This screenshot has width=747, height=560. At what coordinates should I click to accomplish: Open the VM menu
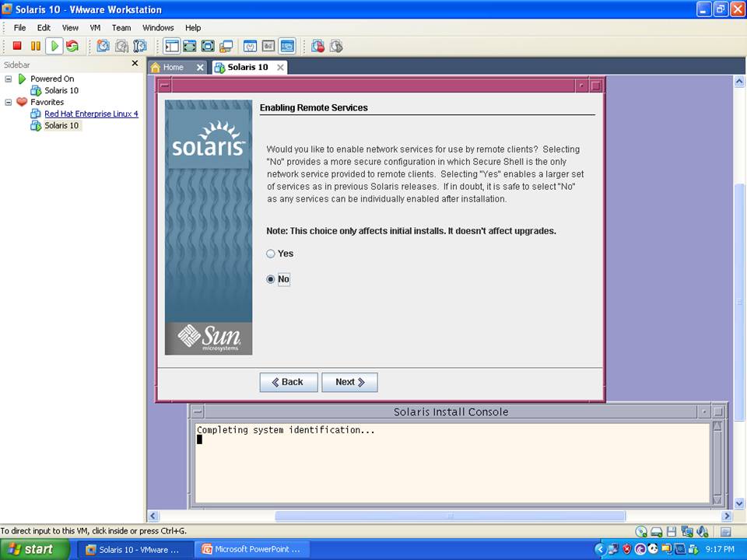(95, 28)
